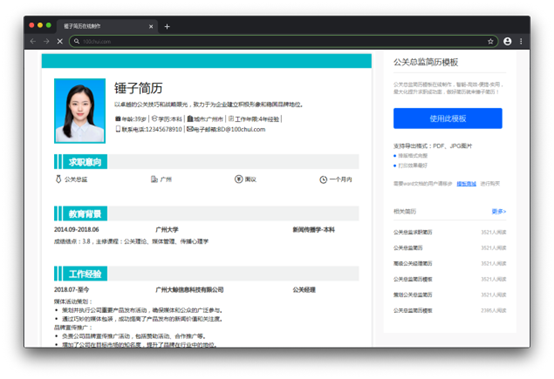Bookmark this page with the star icon
554x379 pixels.
tap(490, 41)
